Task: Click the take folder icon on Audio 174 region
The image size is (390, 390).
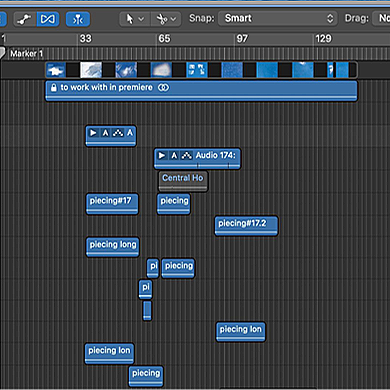Action: tap(186, 155)
